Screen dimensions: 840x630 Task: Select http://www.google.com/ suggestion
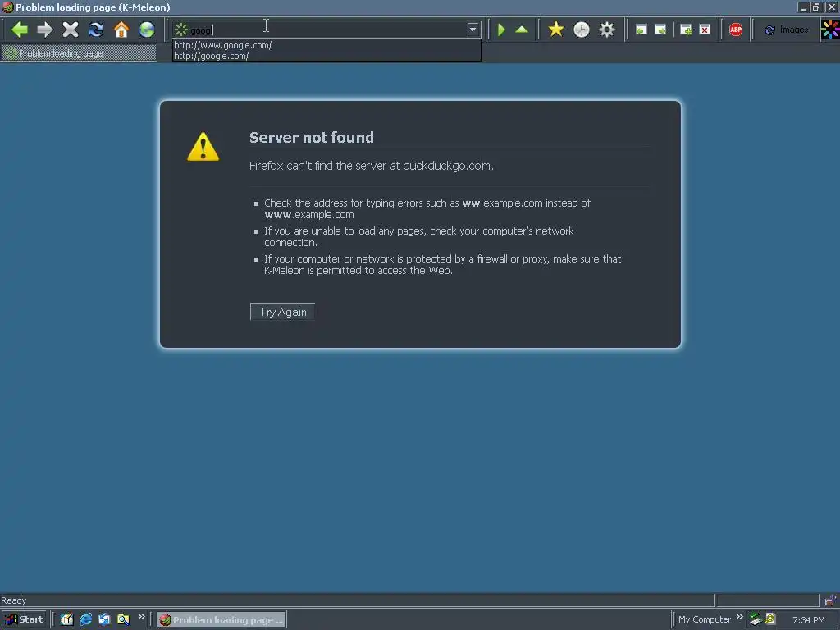coord(223,45)
